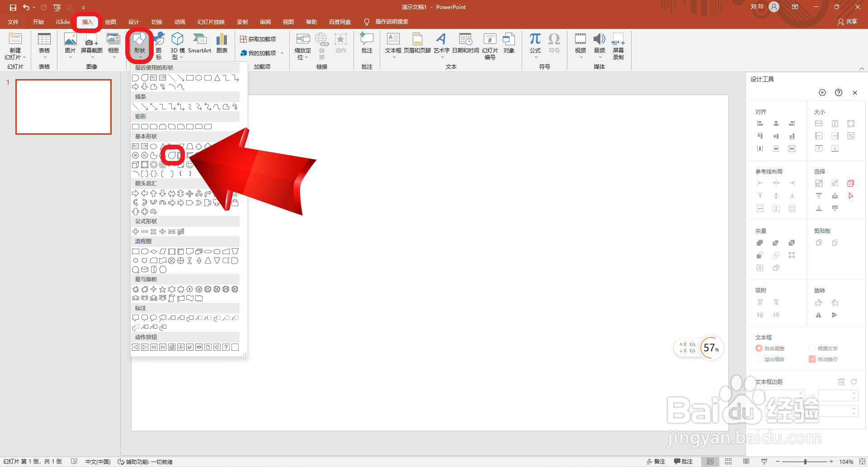The height and width of the screenshot is (467, 868).
Task: Open design tools panel settings hexagon icon
Action: click(822, 93)
